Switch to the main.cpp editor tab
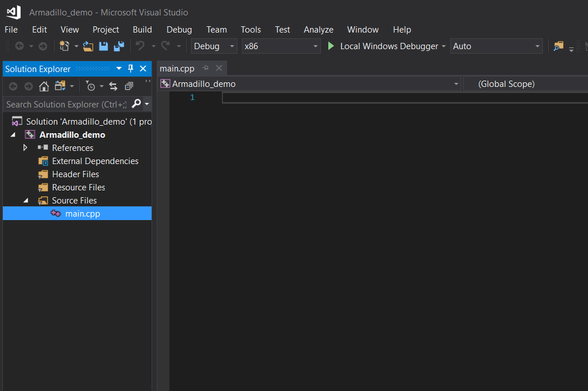Screen dimensions: 588x391 coord(177,69)
